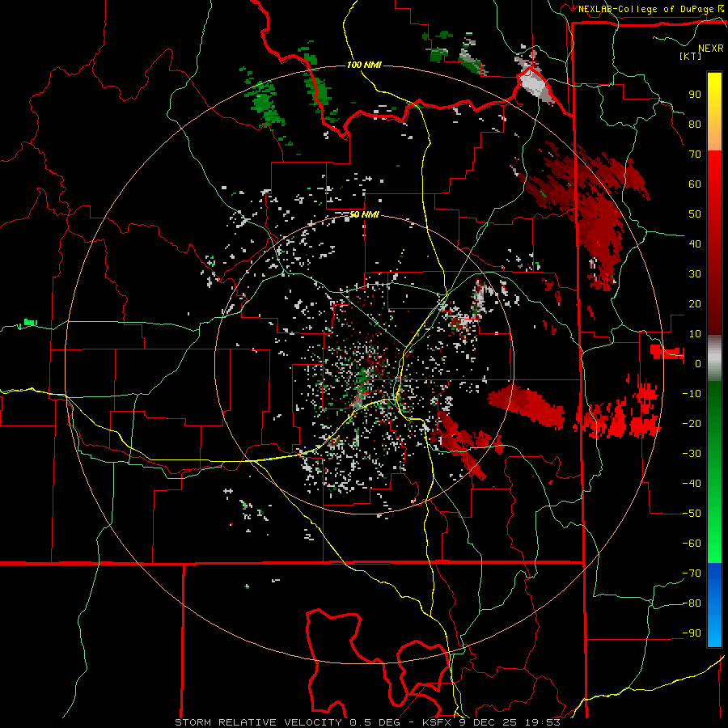Select the 0 value on velocity scale
The width and height of the screenshot is (728, 728).
pos(698,364)
